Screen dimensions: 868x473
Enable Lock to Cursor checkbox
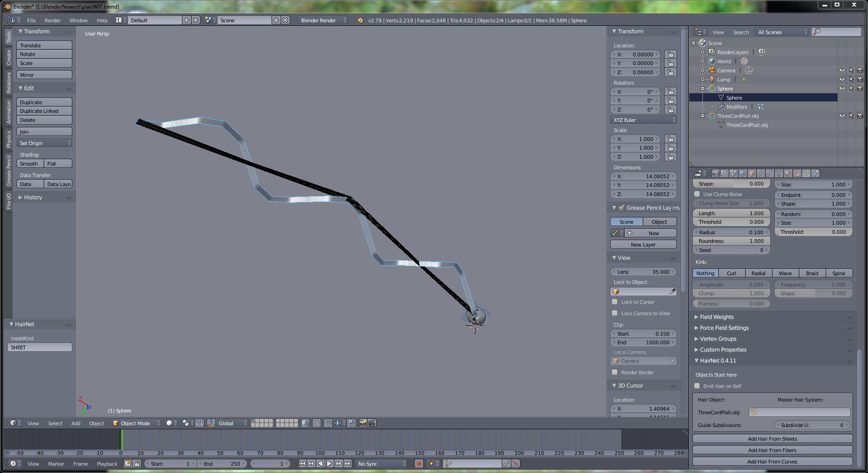(615, 302)
